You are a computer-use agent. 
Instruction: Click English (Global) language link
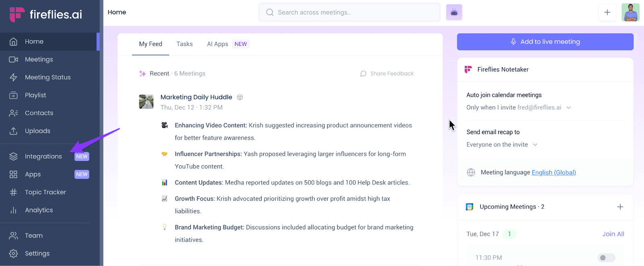pyautogui.click(x=554, y=173)
